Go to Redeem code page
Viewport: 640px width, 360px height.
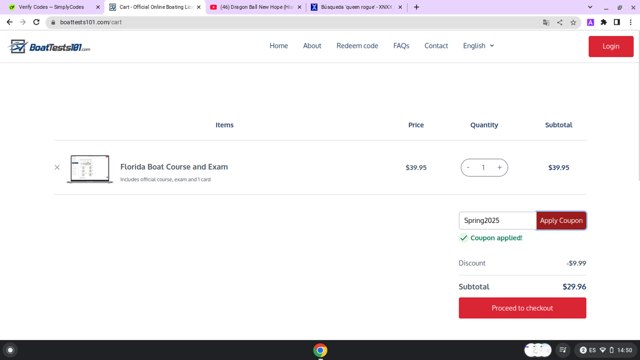coord(357,46)
